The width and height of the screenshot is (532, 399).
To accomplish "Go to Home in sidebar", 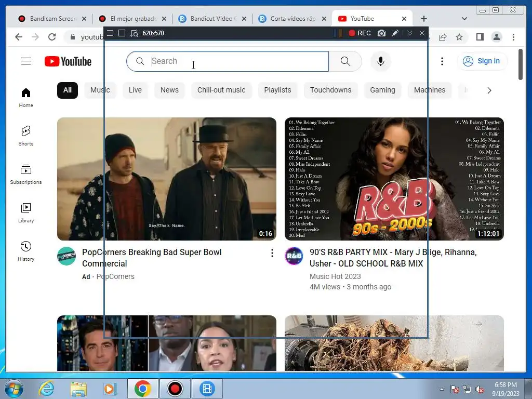I will pyautogui.click(x=26, y=98).
